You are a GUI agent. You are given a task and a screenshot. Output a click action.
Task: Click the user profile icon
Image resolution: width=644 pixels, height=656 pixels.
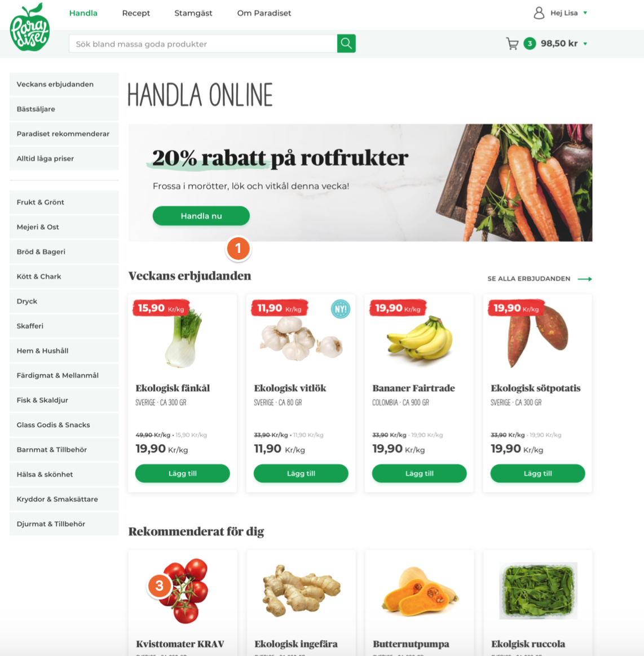pyautogui.click(x=539, y=13)
